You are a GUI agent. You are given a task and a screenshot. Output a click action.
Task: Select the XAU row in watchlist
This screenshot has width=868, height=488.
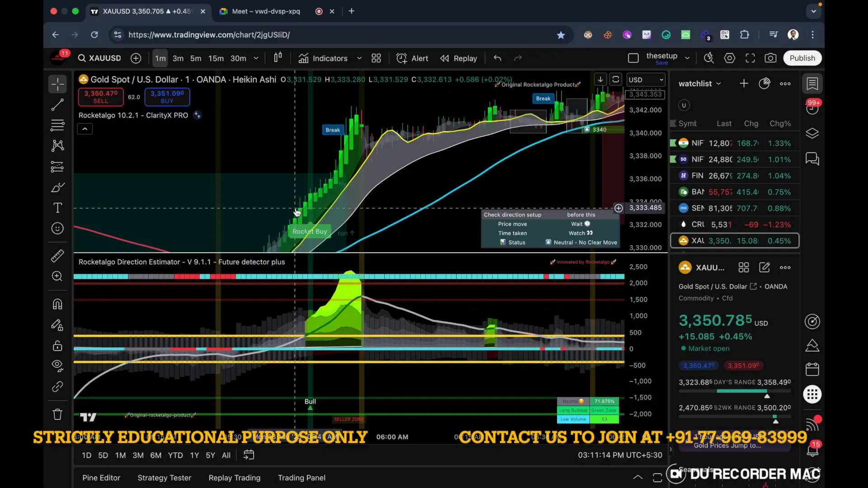pyautogui.click(x=735, y=241)
